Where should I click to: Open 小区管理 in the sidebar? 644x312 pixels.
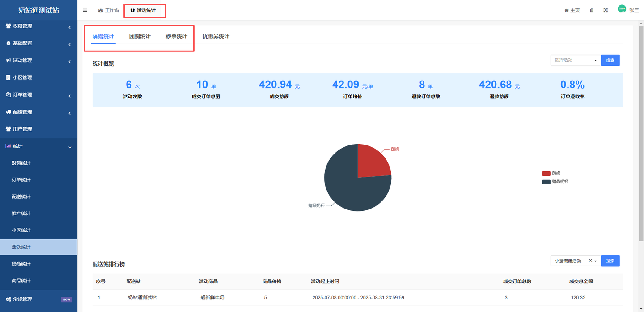pos(22,77)
